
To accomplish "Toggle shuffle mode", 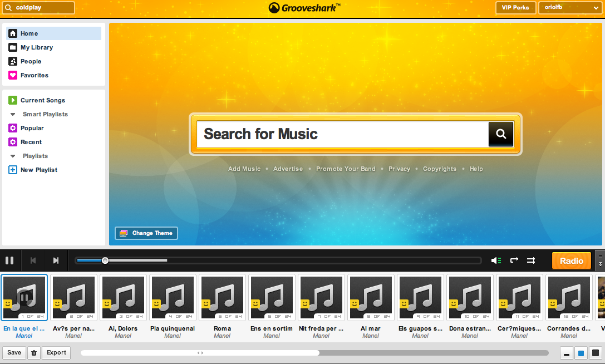I will click(x=531, y=260).
